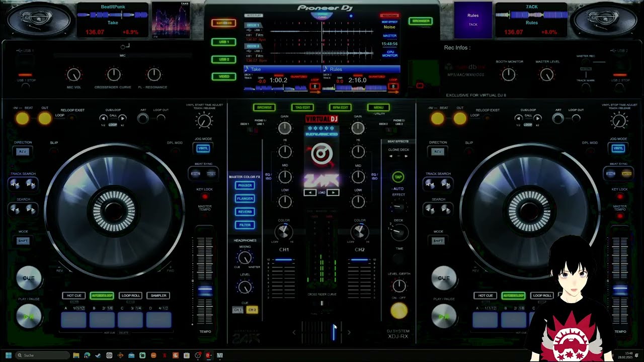Enable the REVERB color FX

pyautogui.click(x=245, y=212)
